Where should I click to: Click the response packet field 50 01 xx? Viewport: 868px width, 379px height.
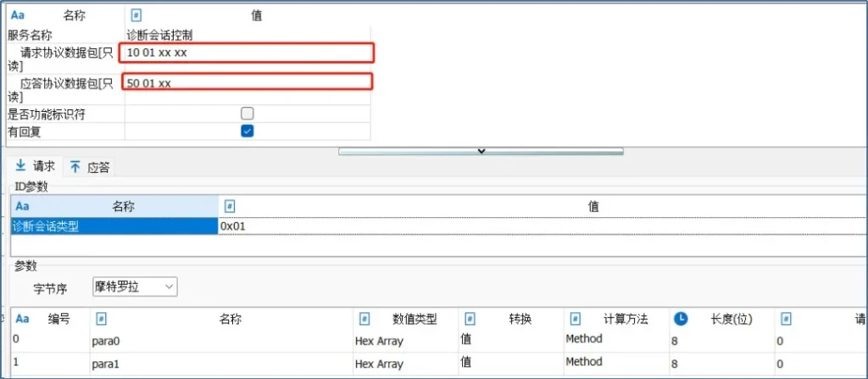[246, 82]
